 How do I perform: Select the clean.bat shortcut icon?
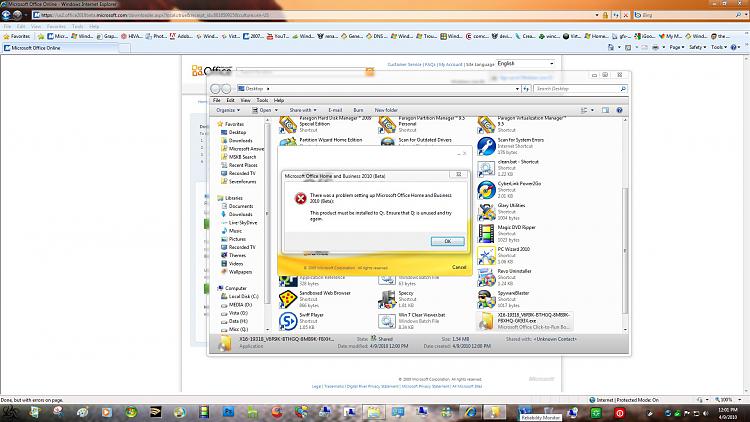click(x=486, y=168)
